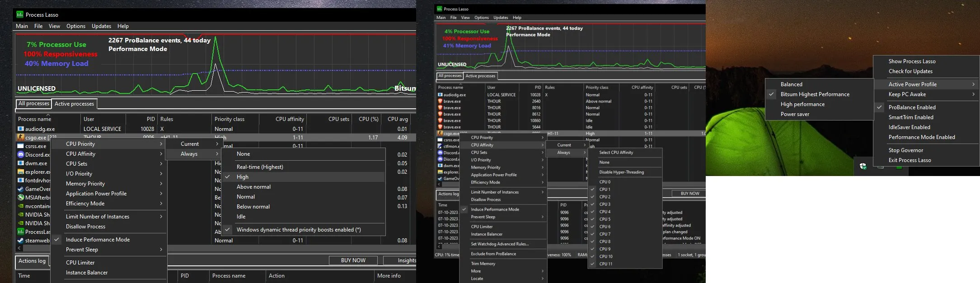Set priority to Real-time (Highest)

point(303,167)
